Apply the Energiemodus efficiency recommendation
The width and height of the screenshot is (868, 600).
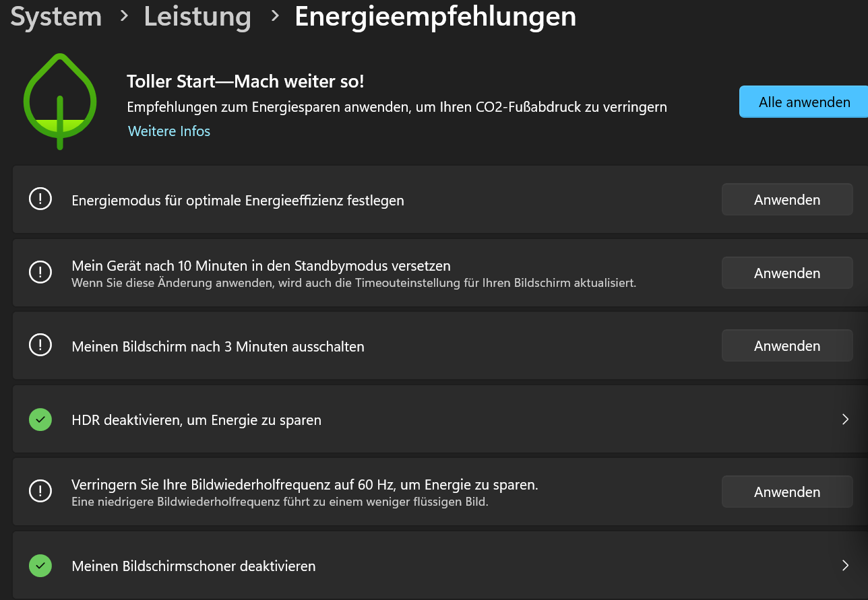point(787,200)
